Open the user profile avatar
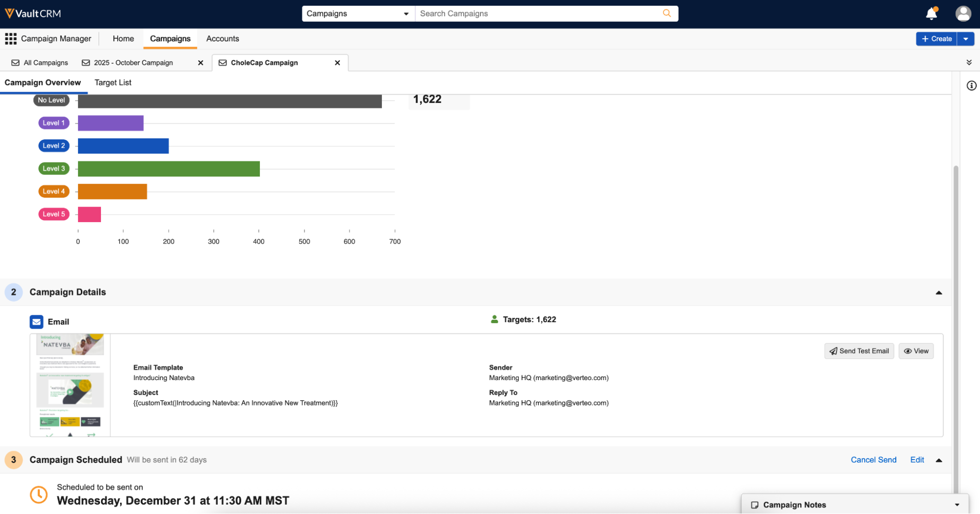This screenshot has width=980, height=514. [x=963, y=14]
